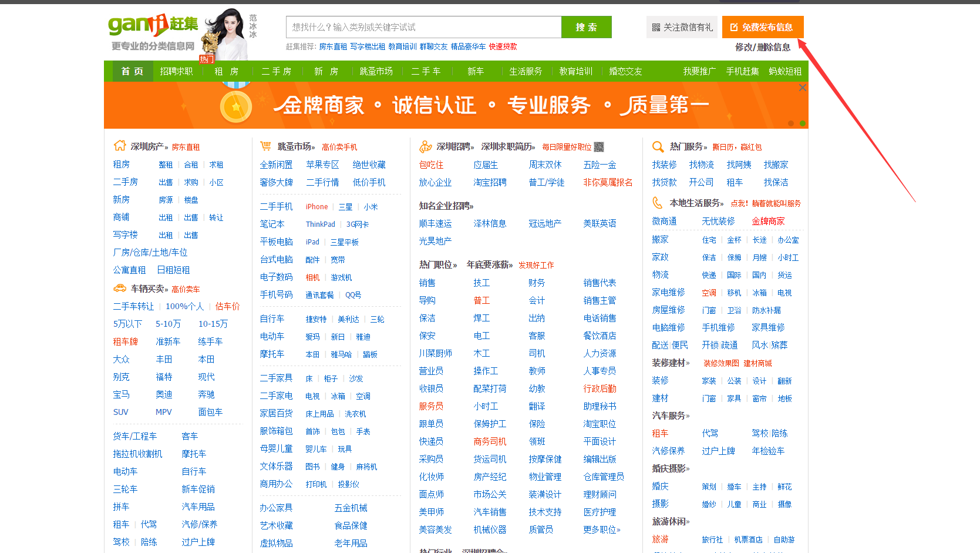The image size is (980, 553).
Task: Click the 撕日历, 赢红包 link
Action: point(737,147)
